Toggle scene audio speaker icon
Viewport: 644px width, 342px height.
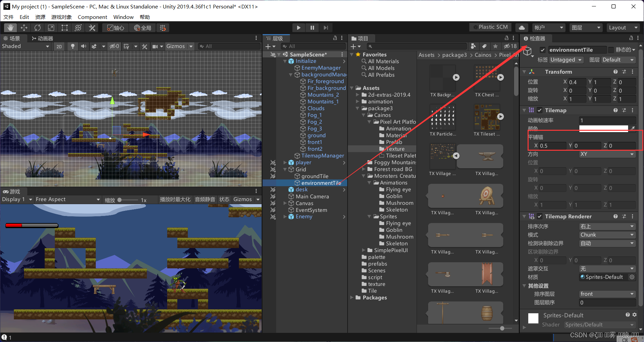(x=84, y=46)
